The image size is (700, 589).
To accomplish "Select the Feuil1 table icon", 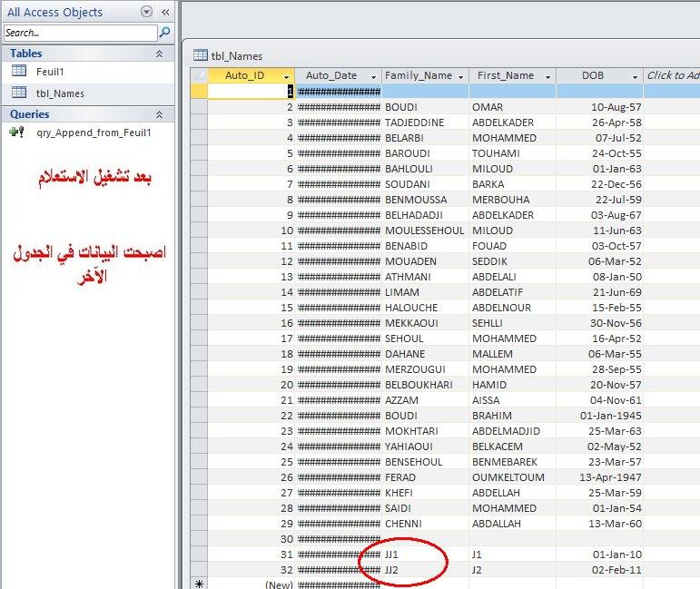I will [19, 71].
